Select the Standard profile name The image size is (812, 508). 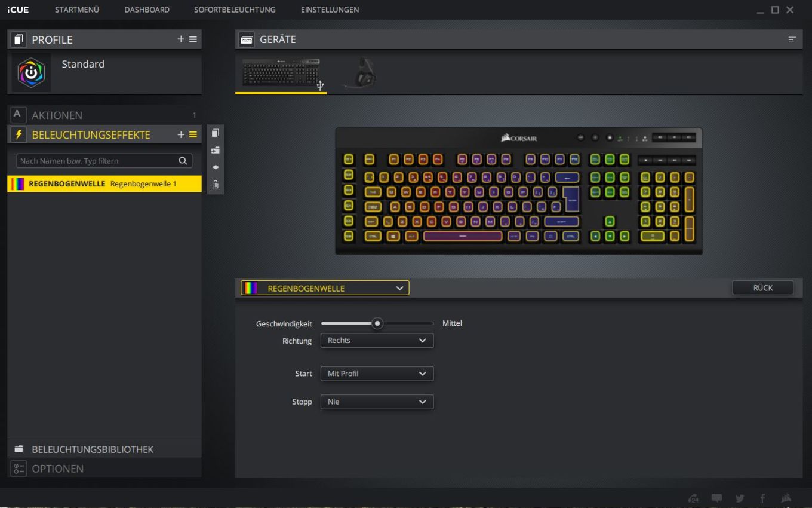pyautogui.click(x=83, y=64)
